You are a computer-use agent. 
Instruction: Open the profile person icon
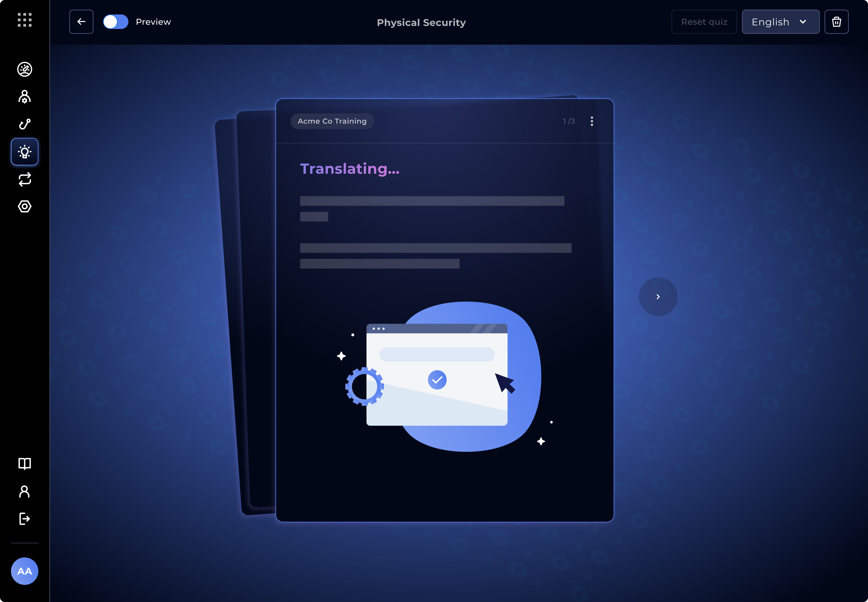(24, 492)
